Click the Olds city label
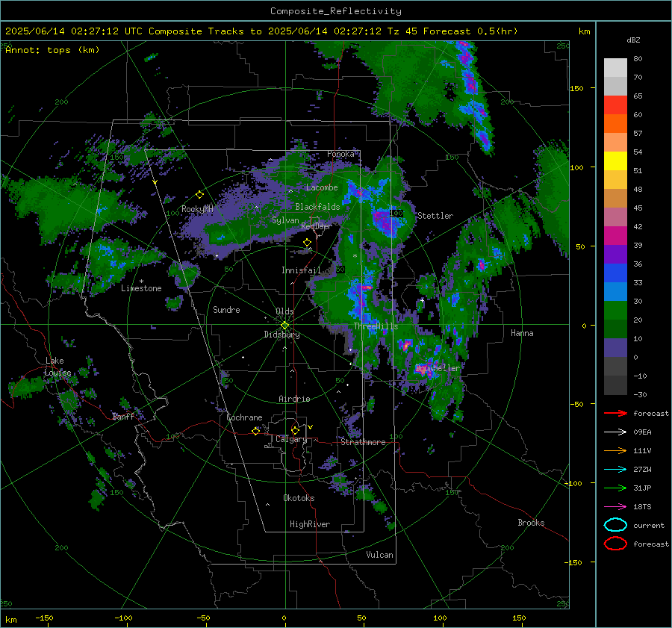 click(x=284, y=311)
